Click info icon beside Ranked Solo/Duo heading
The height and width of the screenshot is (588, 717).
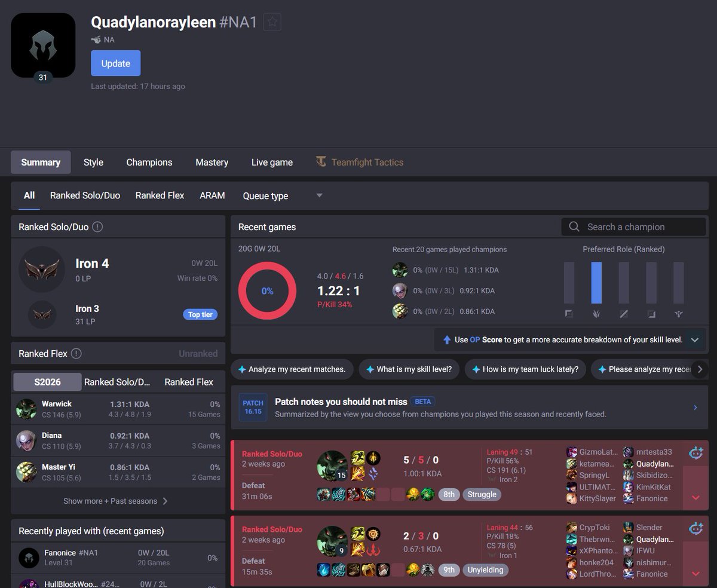coord(97,227)
